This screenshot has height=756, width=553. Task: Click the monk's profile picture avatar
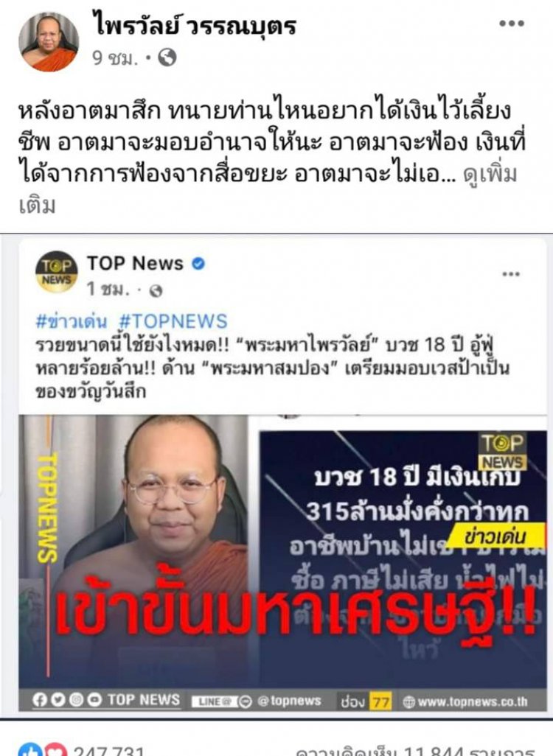click(x=49, y=42)
